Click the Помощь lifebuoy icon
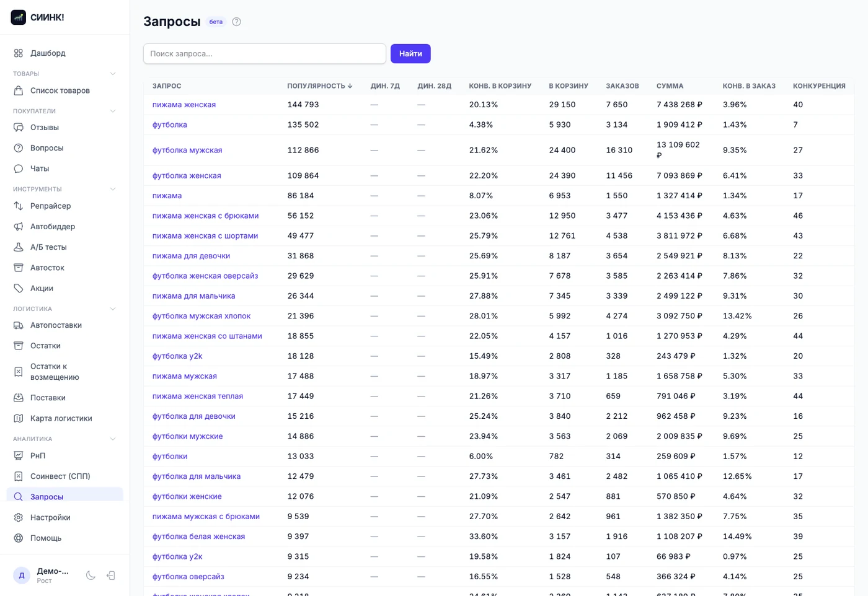 (x=19, y=538)
